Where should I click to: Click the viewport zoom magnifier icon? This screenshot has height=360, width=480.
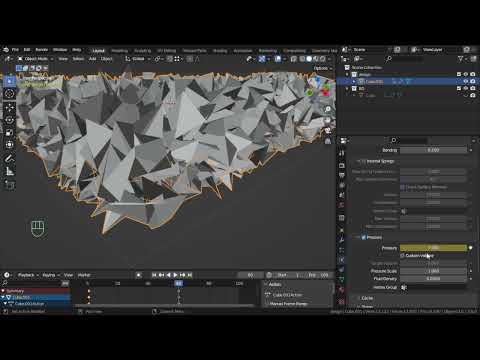[328, 109]
